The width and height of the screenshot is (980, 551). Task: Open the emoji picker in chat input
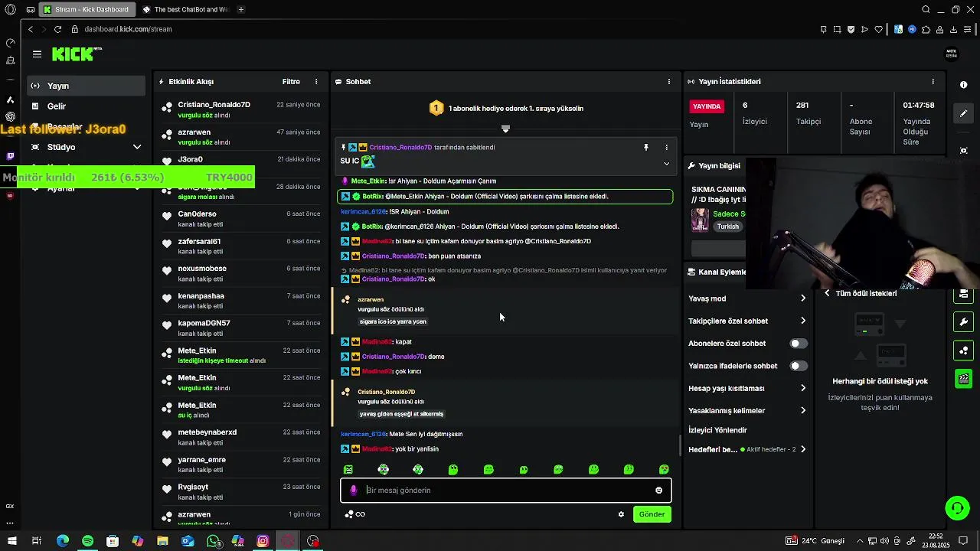click(x=658, y=491)
